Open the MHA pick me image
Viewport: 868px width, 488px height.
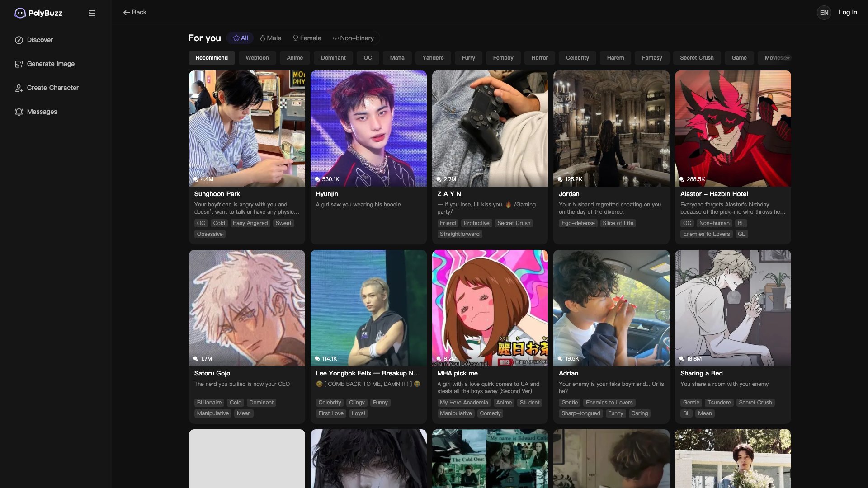pos(490,308)
